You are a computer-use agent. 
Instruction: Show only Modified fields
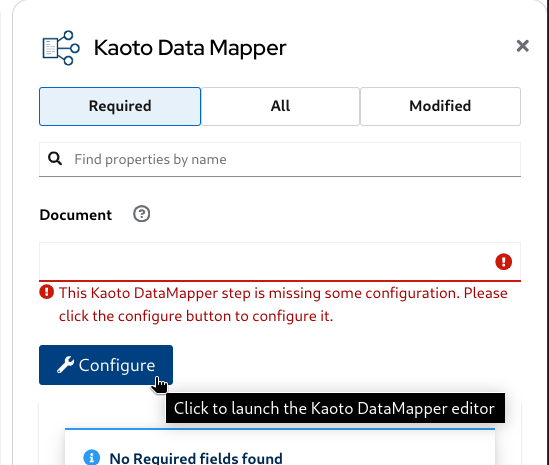click(440, 106)
